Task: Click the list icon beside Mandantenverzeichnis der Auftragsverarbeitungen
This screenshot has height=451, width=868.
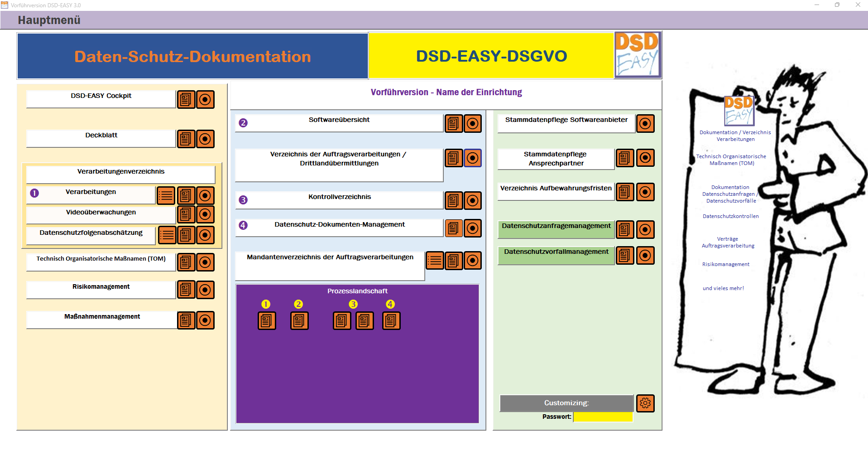Action: click(434, 261)
